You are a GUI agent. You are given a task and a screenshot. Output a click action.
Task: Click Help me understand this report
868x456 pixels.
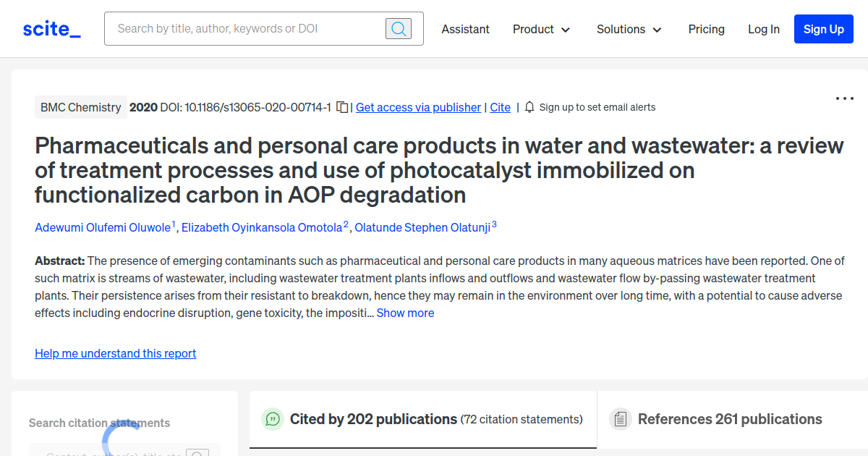pyautogui.click(x=115, y=353)
